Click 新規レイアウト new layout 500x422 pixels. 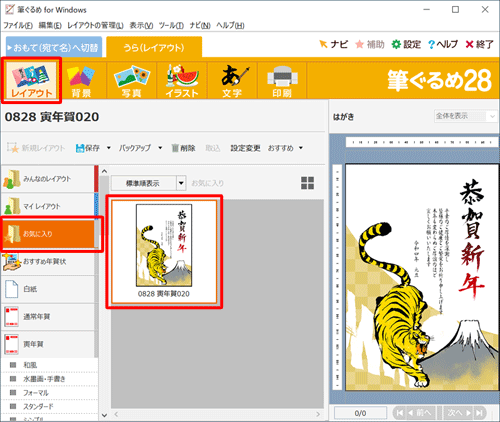point(36,148)
